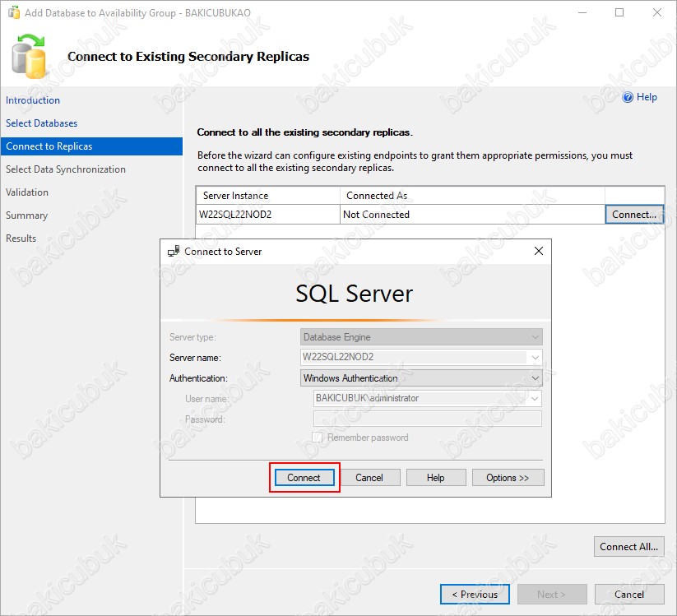Screen dimensions: 677x616
Task: Click Connect in the Connect to Server dialog
Action: click(304, 478)
